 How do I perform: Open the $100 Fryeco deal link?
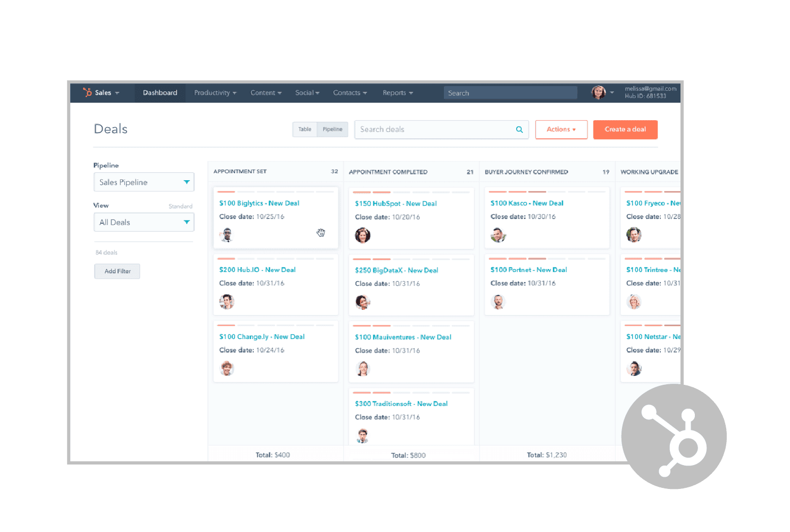[x=653, y=203]
